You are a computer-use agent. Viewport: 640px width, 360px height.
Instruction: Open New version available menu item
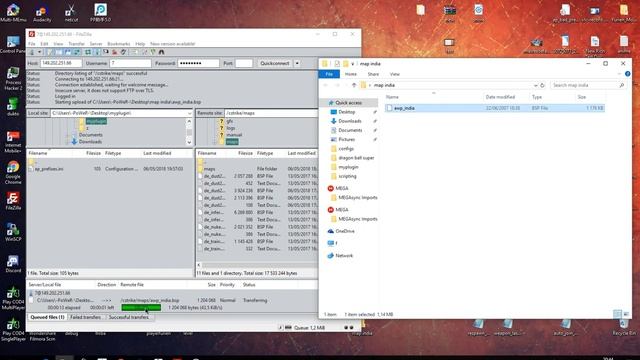[x=173, y=44]
